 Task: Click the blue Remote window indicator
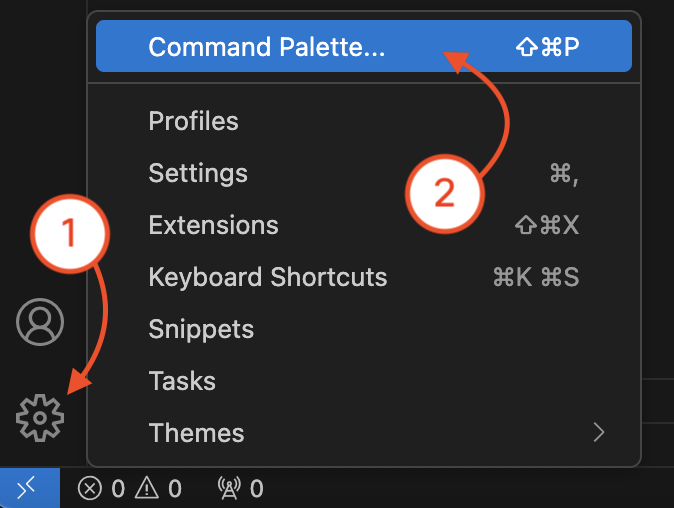click(x=26, y=488)
